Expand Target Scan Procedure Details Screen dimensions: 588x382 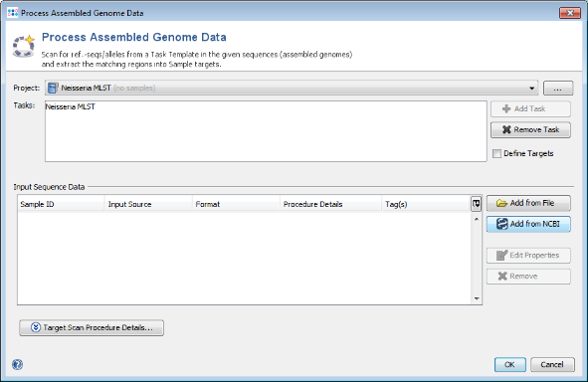tap(92, 327)
